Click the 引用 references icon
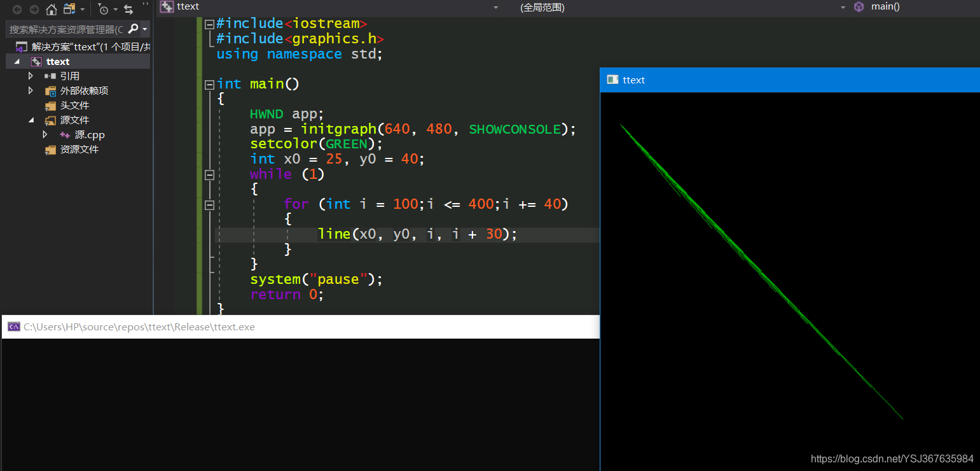This screenshot has width=980, height=471. pyautogui.click(x=50, y=76)
